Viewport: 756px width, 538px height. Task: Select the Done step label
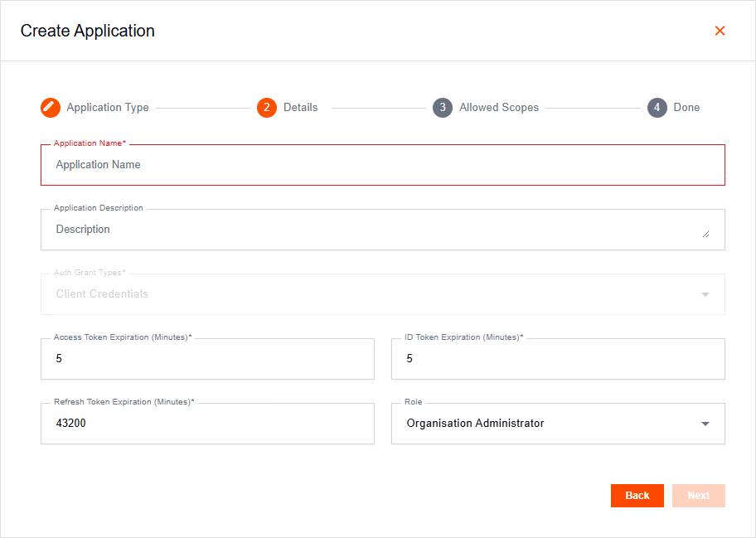tap(686, 108)
